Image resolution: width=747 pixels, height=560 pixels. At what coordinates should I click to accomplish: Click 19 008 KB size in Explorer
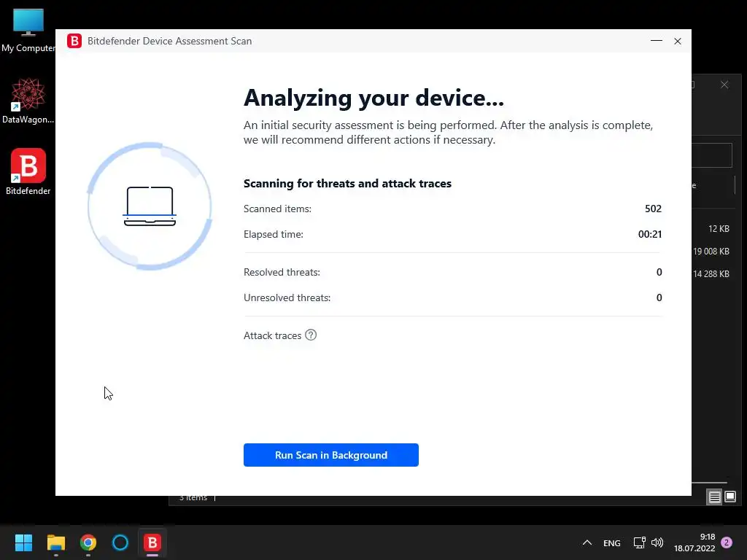tap(711, 252)
